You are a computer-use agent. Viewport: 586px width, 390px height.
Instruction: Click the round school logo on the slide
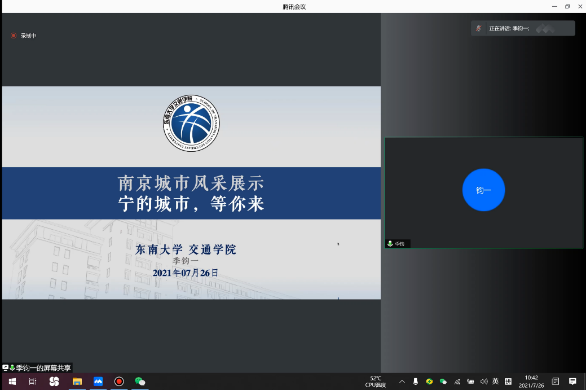tap(191, 123)
